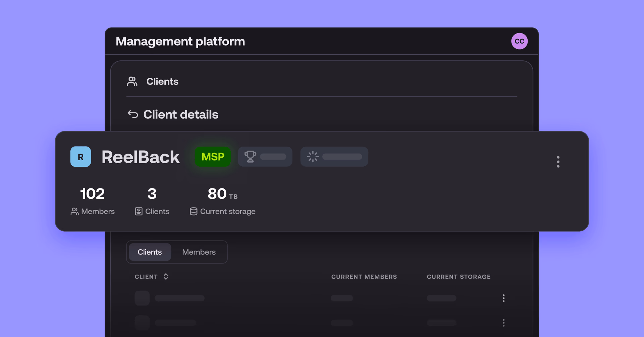Click the first row client avatar placeholder

point(142,298)
